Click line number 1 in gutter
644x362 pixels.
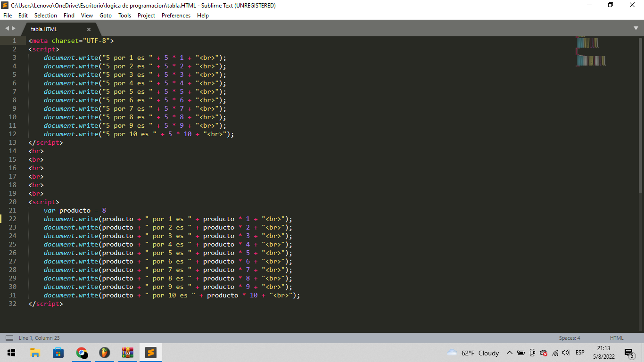(x=14, y=41)
